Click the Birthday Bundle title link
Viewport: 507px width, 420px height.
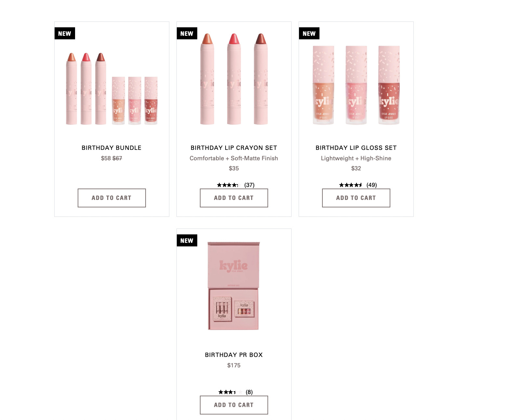click(x=111, y=148)
